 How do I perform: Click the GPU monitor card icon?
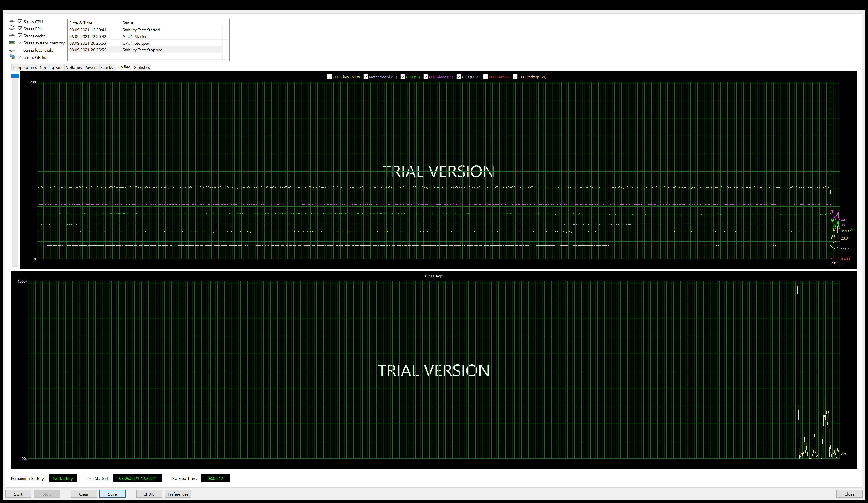(x=12, y=57)
